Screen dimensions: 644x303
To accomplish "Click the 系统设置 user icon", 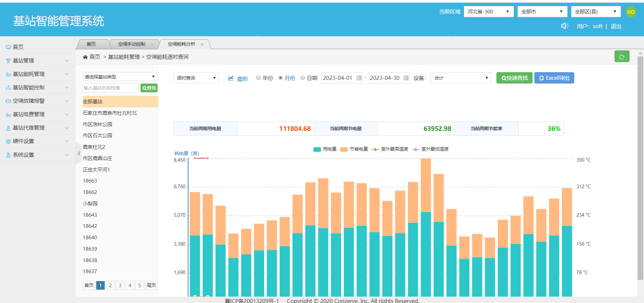I will click(x=8, y=155).
